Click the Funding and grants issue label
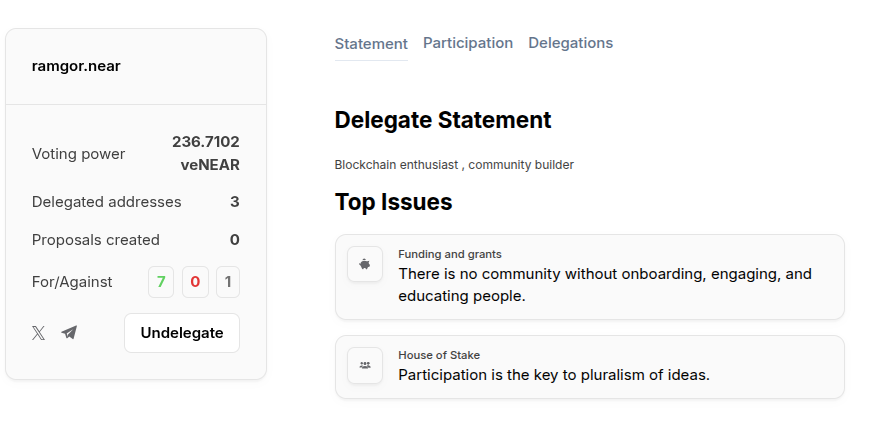 449,254
